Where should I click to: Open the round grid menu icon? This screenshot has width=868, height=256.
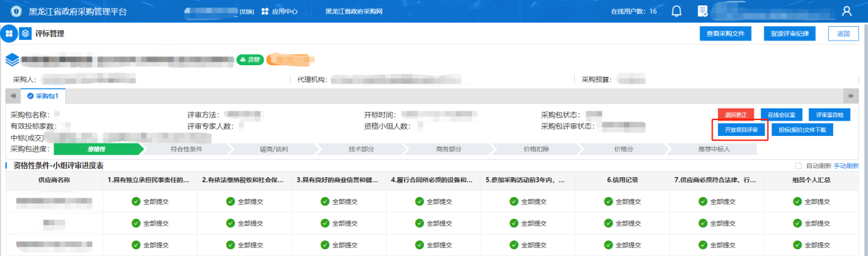point(10,34)
